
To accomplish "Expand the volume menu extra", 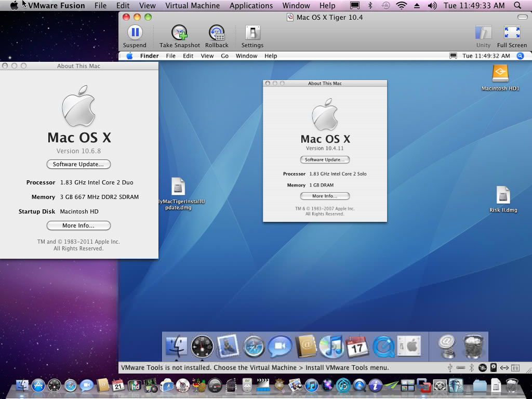I will (432, 5).
